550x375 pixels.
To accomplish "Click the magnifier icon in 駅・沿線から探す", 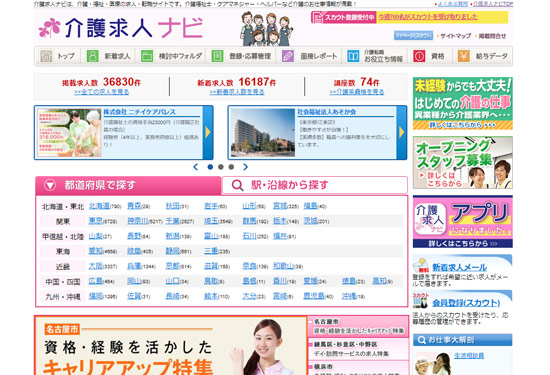I will pos(237,185).
